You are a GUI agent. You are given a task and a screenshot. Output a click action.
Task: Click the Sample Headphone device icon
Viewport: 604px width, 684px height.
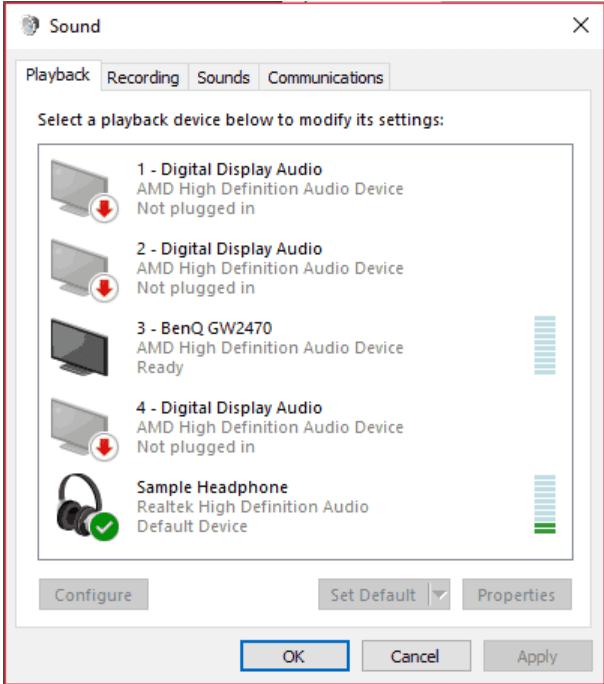pyautogui.click(x=82, y=505)
